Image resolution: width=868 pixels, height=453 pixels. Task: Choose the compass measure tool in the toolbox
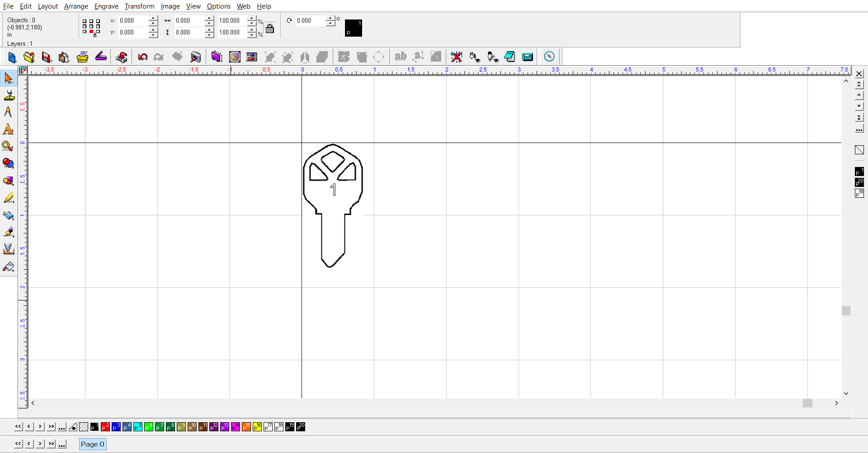pyautogui.click(x=8, y=112)
